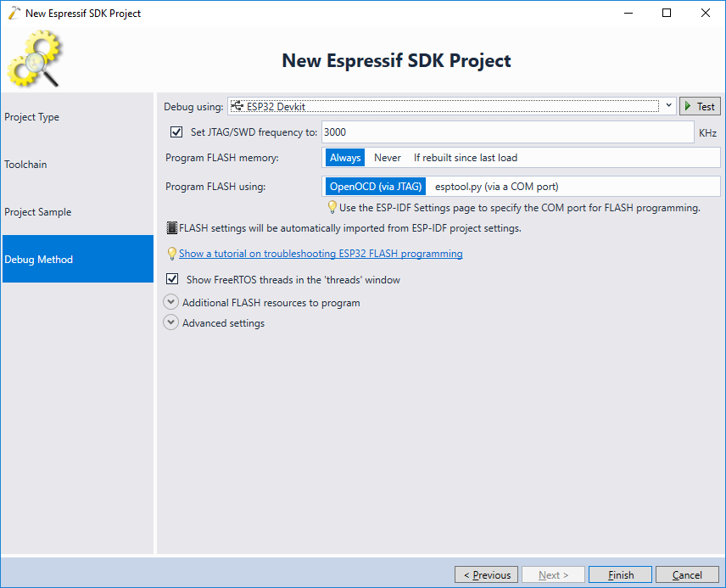Open the Debug using dropdown arrow

click(x=668, y=106)
